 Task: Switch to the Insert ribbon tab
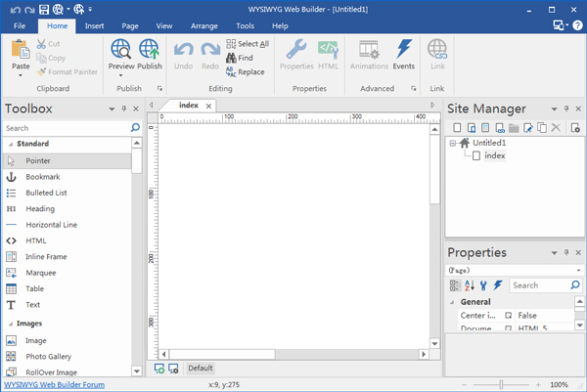pos(94,25)
